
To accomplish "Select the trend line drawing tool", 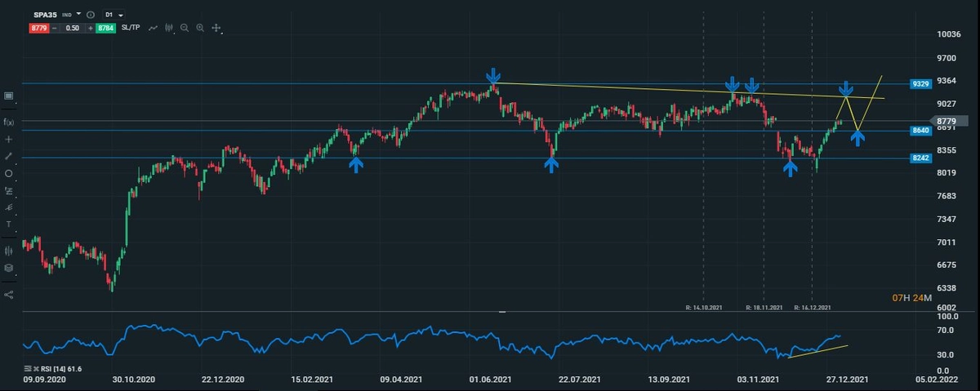I will pyautogui.click(x=9, y=156).
